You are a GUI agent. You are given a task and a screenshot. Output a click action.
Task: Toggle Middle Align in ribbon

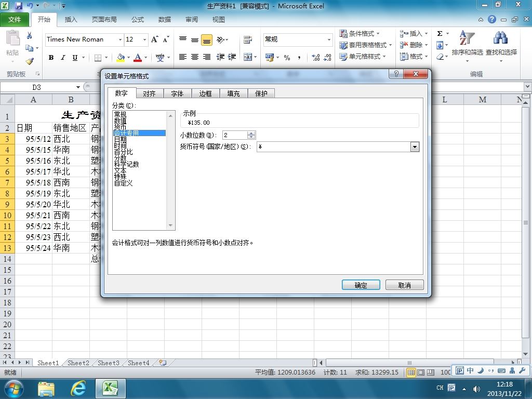tap(195, 40)
